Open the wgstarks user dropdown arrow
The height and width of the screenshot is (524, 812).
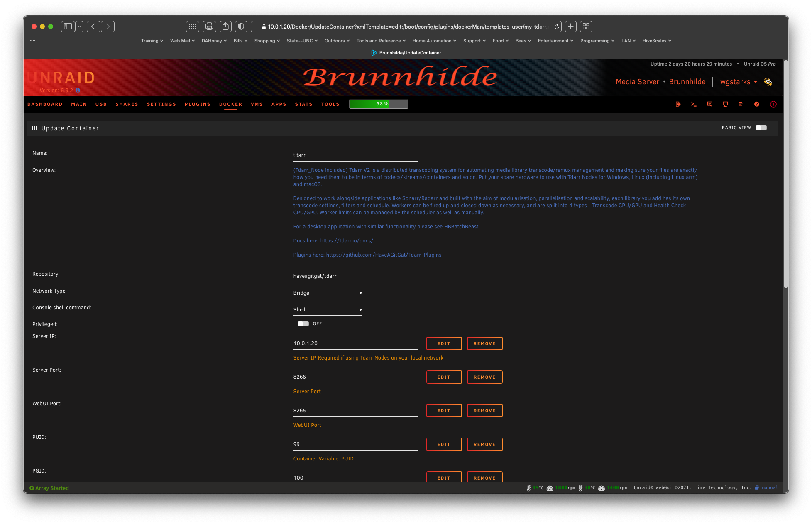(x=756, y=82)
